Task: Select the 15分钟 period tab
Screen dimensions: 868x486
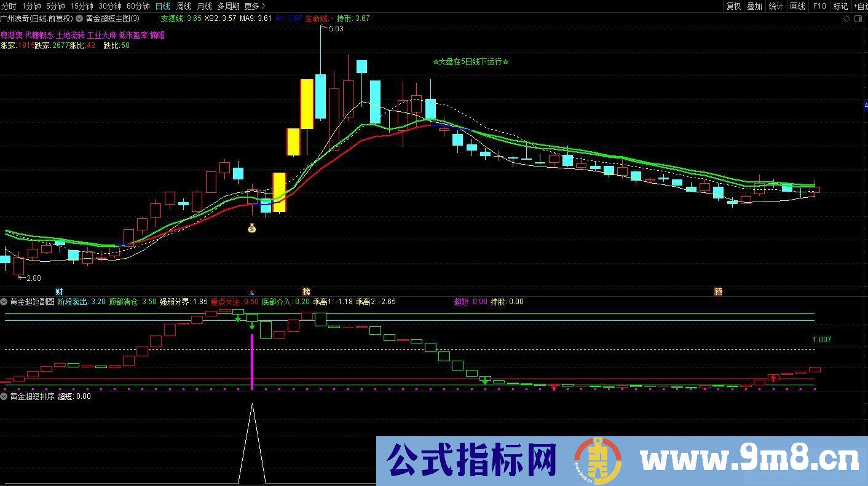Action: point(81,6)
